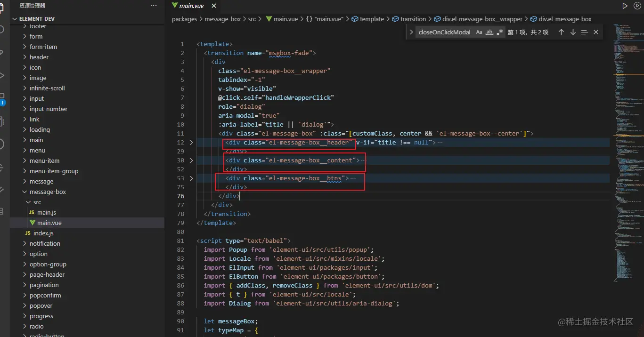
Task: Collapse the ELEMENT-DEV root section
Action: (x=15, y=19)
